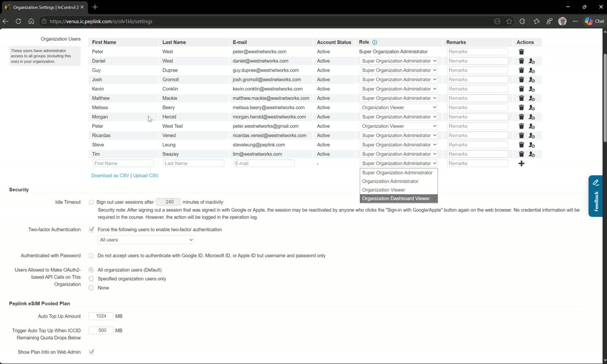The height and width of the screenshot is (364, 607).
Task: Click Remarks field for Peter West
Action: pos(477,52)
